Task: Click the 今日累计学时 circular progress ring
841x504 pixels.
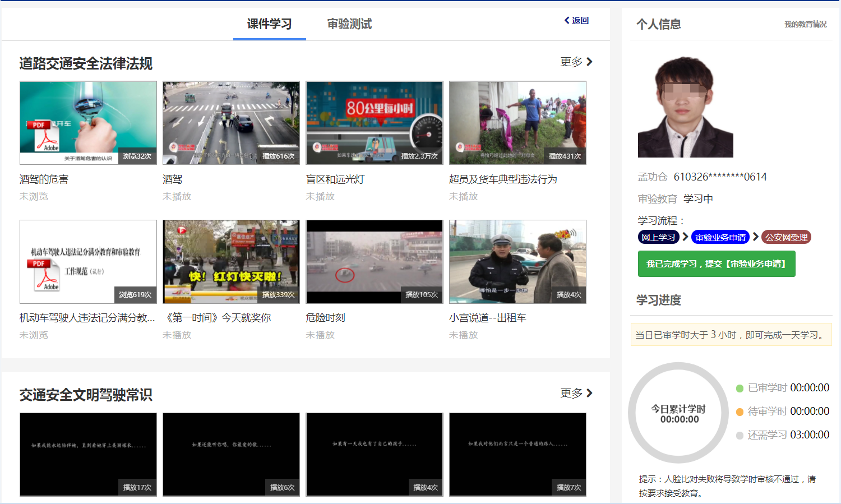Action: 678,413
